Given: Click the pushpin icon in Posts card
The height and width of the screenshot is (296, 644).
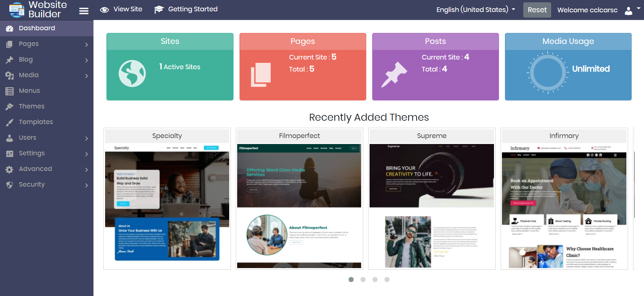Looking at the screenshot, I should pyautogui.click(x=394, y=74).
